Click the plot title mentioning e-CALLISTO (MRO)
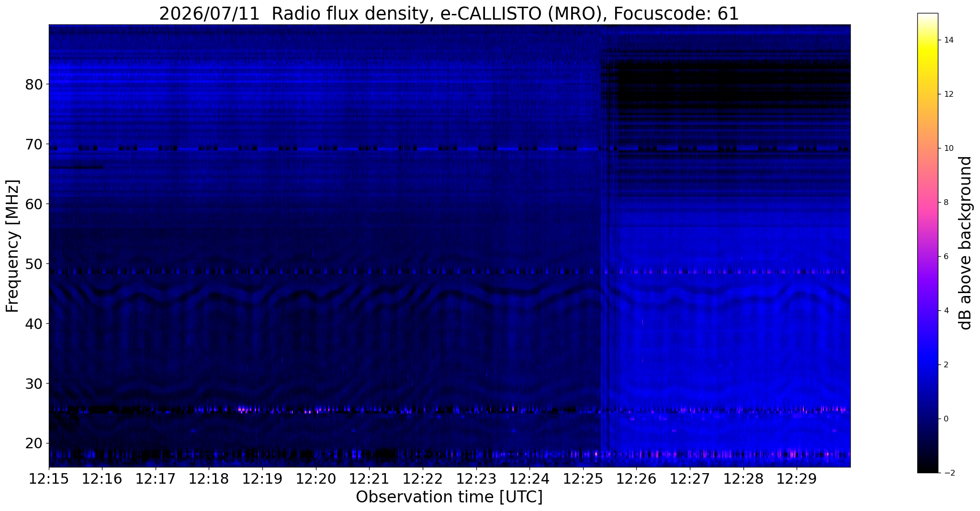 [x=449, y=13]
